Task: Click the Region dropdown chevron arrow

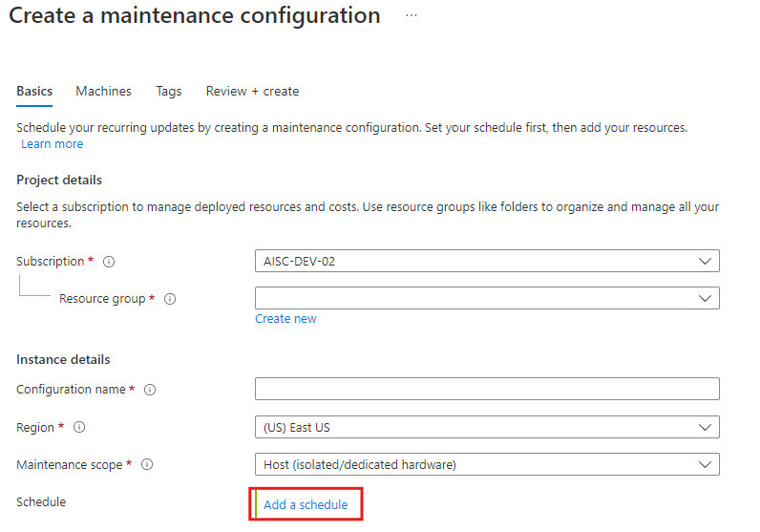Action: [705, 427]
